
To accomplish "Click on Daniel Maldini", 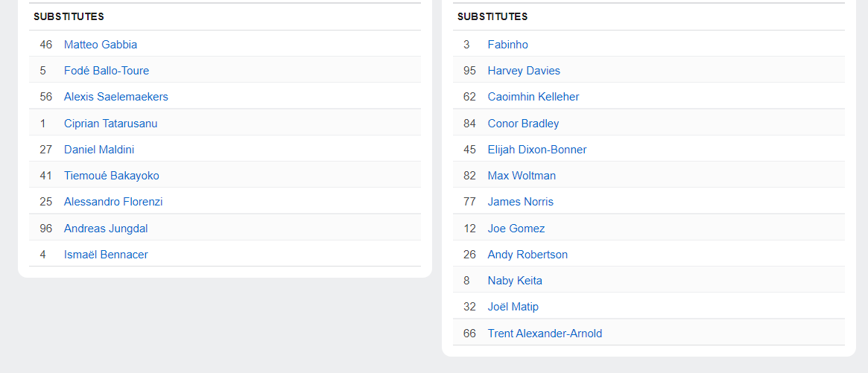I will (x=98, y=149).
